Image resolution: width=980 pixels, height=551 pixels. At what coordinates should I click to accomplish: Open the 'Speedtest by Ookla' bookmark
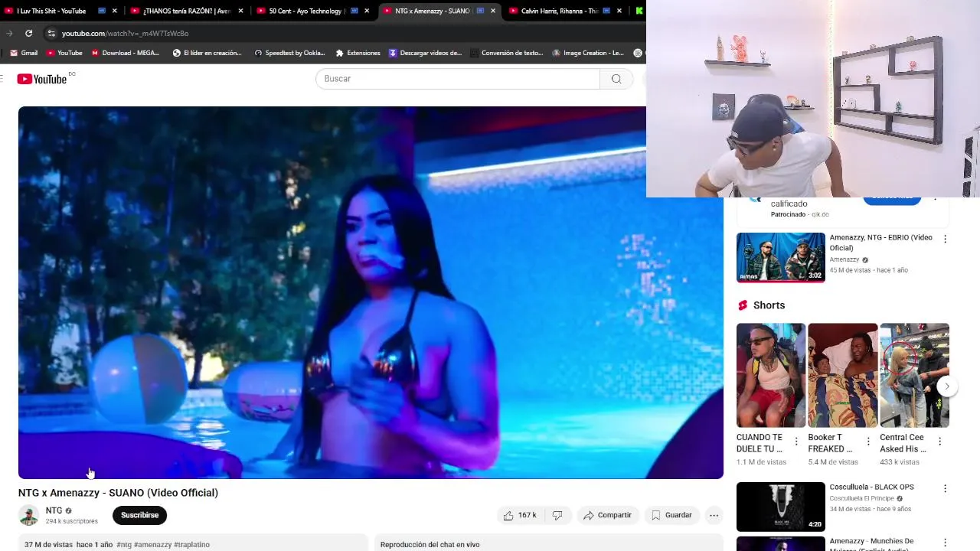pos(289,53)
